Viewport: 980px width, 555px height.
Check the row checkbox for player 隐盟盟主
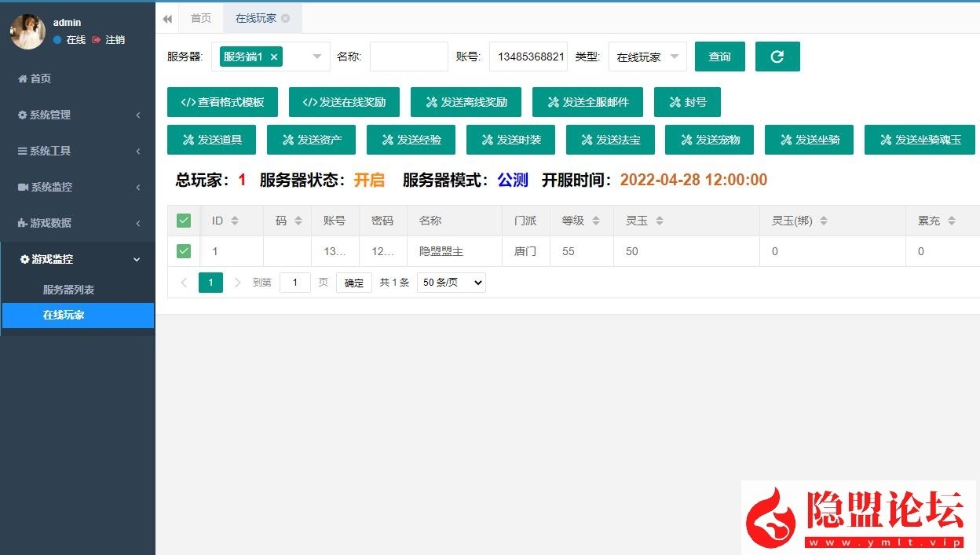183,250
